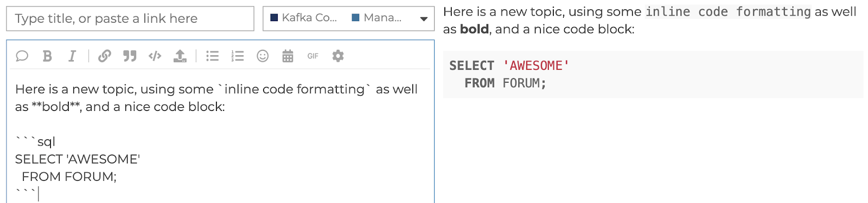Insert a hyperlink using the chain link icon
Image resolution: width=868 pixels, height=203 pixels.
click(105, 56)
